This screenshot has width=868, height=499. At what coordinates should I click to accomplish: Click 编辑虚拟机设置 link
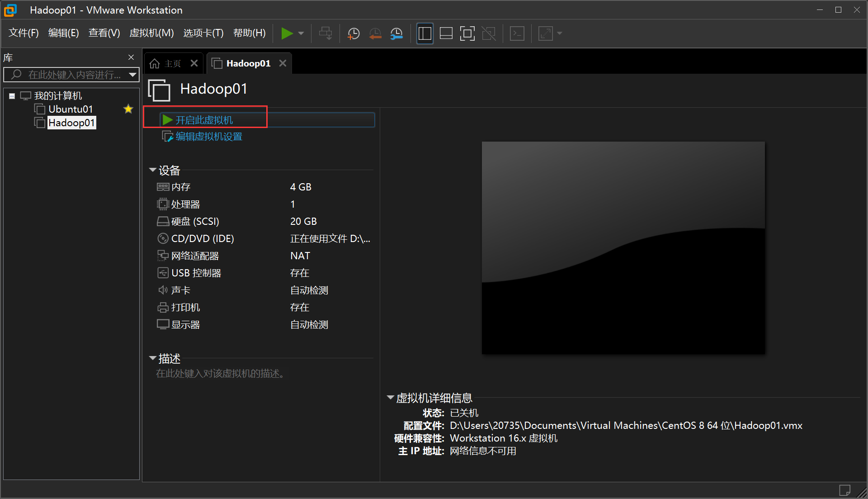coord(208,137)
